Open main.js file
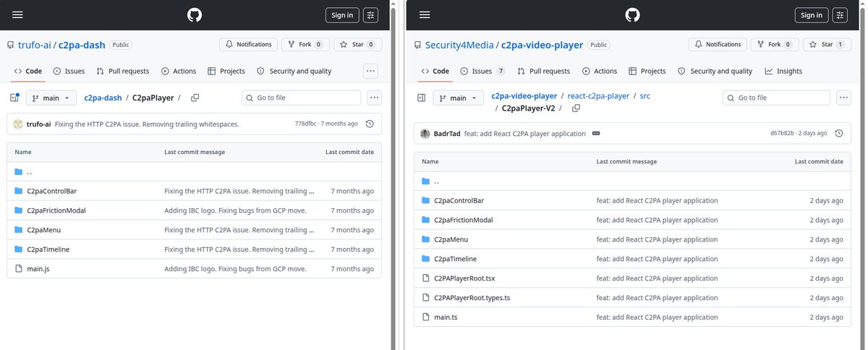 click(38, 268)
